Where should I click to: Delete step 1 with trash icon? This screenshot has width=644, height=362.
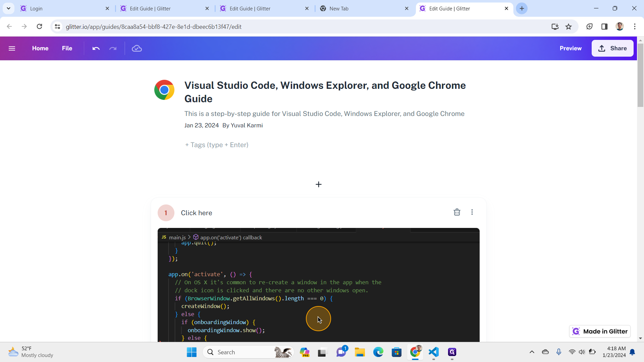click(457, 212)
